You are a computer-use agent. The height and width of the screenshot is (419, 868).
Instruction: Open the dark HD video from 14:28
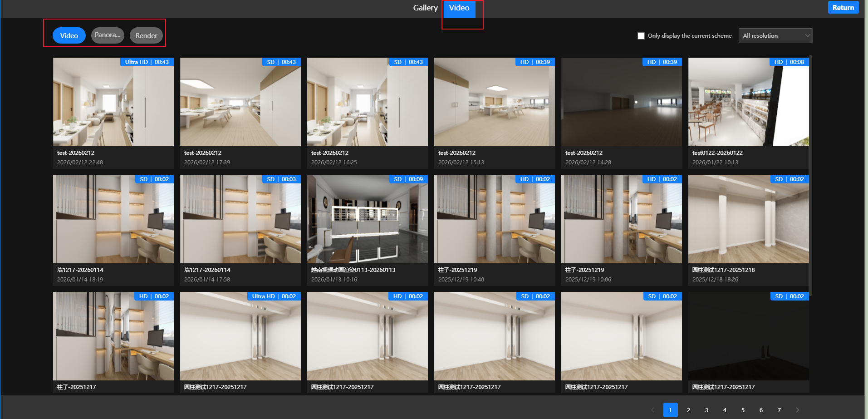coord(621,102)
